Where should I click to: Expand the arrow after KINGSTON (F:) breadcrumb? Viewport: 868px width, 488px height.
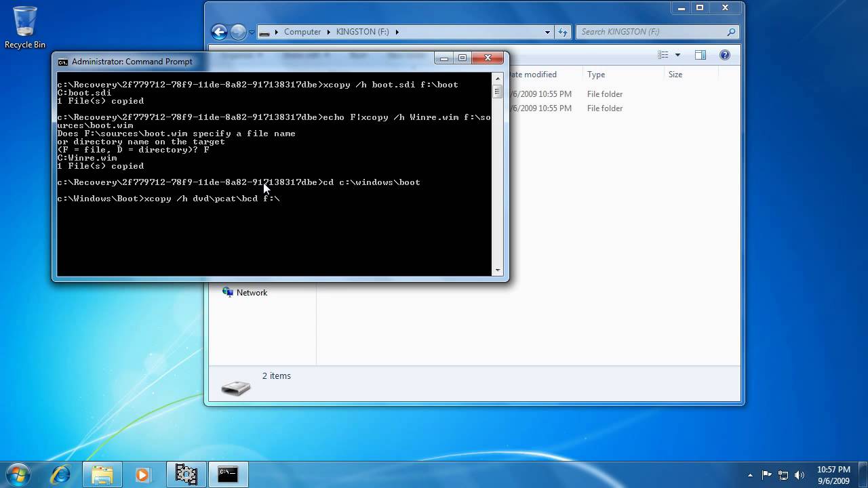coord(397,32)
